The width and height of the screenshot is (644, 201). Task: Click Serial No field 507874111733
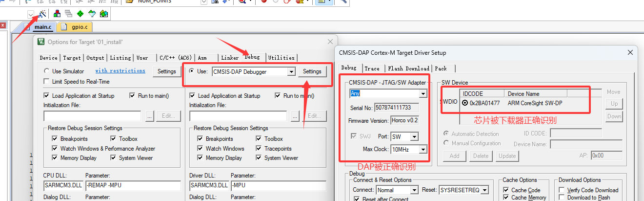click(x=398, y=108)
